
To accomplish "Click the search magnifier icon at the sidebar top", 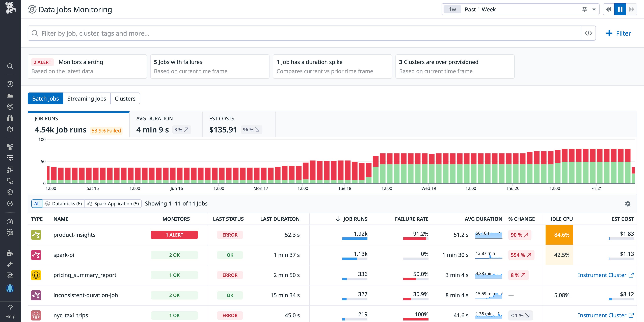I will (10, 66).
